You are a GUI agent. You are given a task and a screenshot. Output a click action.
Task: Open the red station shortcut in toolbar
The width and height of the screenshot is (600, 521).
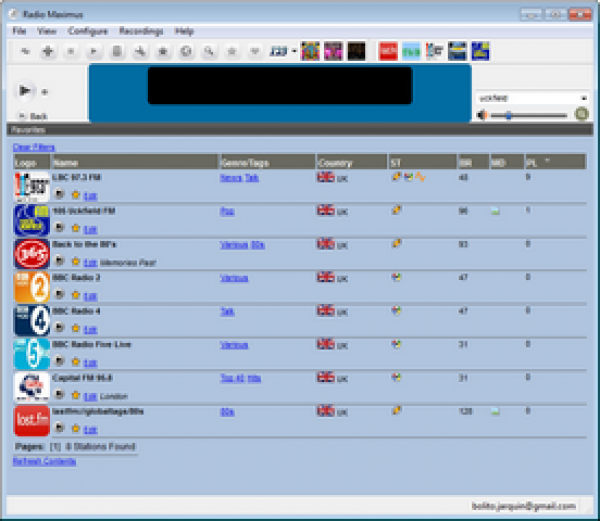click(388, 51)
